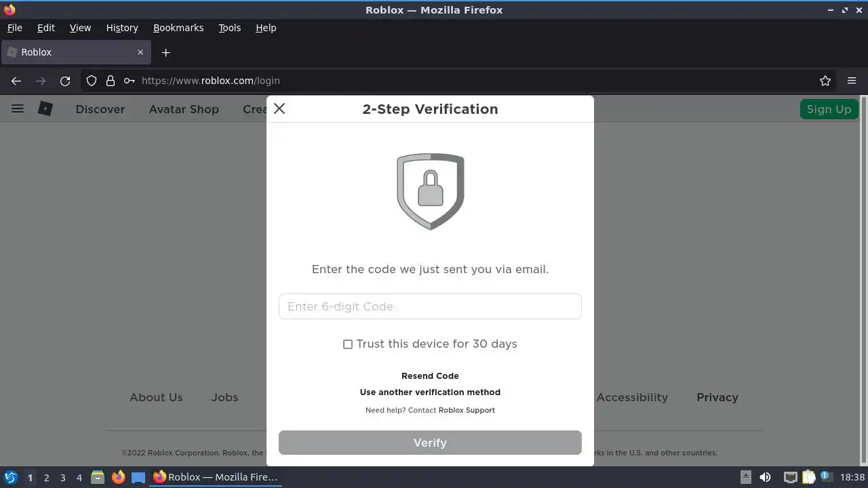Click the site security padlock icon

(111, 81)
